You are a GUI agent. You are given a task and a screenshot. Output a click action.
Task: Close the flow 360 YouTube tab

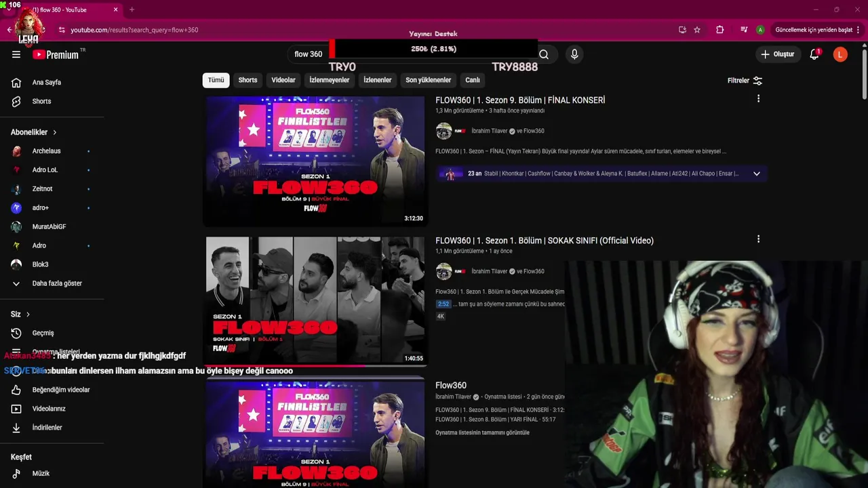click(x=115, y=9)
